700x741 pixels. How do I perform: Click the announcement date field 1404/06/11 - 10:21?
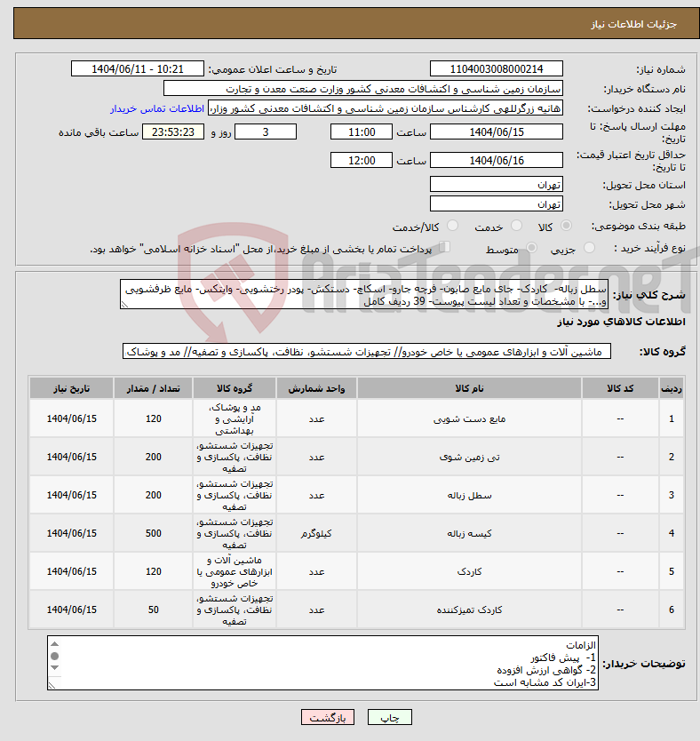[138, 68]
